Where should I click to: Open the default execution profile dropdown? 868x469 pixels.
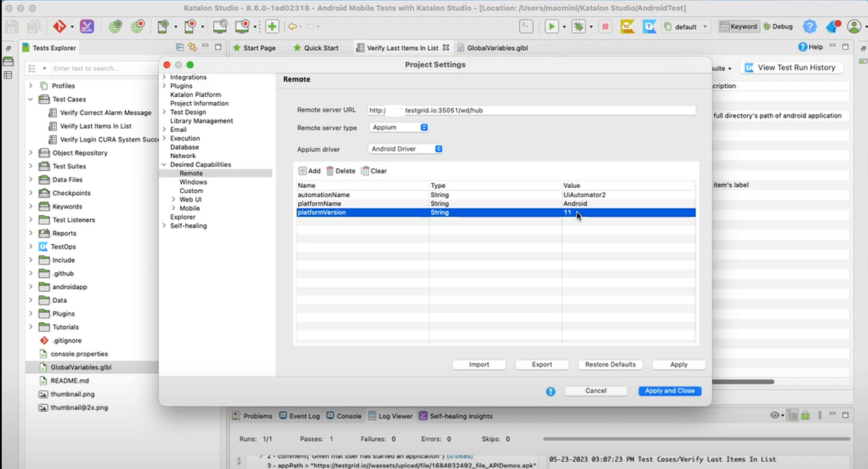coord(686,26)
